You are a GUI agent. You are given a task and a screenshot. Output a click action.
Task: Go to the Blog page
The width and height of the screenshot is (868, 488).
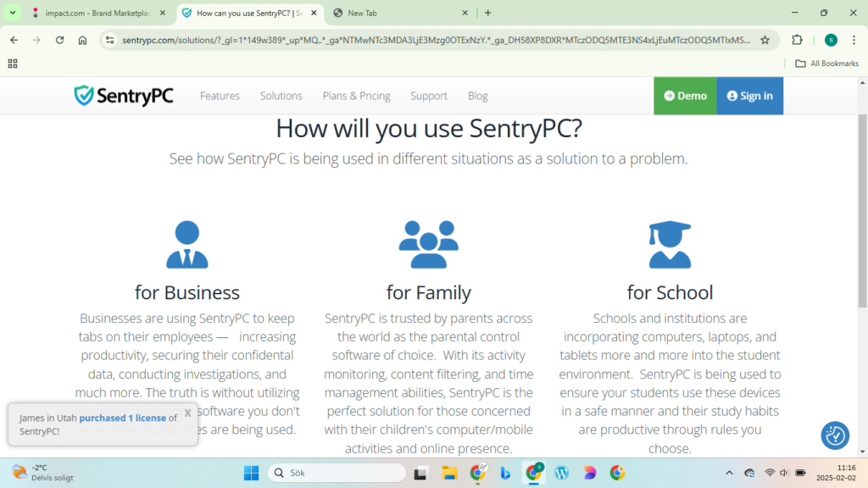478,96
